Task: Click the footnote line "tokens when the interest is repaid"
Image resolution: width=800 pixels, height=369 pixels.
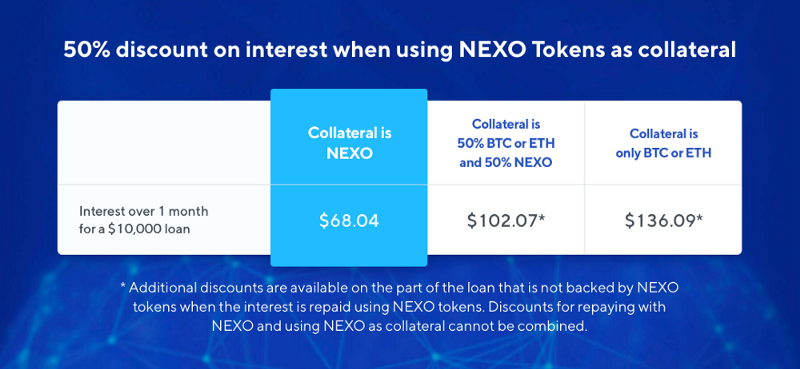Action: pyautogui.click(x=399, y=307)
